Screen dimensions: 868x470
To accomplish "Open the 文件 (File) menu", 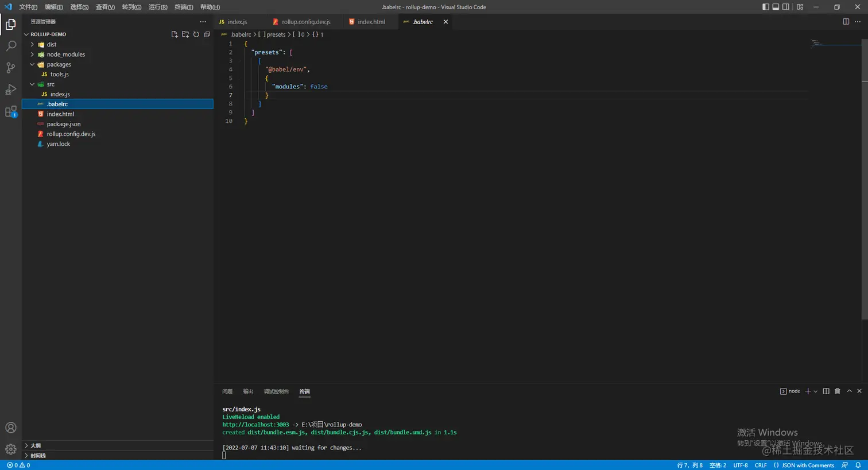I will click(28, 7).
